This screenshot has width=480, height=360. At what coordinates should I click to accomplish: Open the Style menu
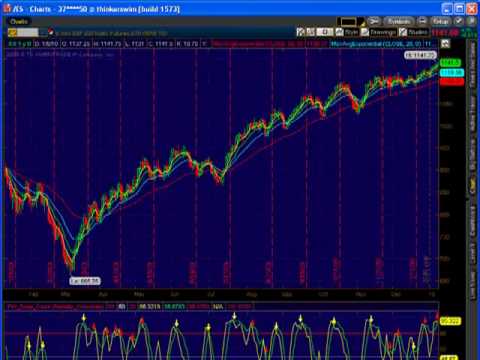coord(347,32)
